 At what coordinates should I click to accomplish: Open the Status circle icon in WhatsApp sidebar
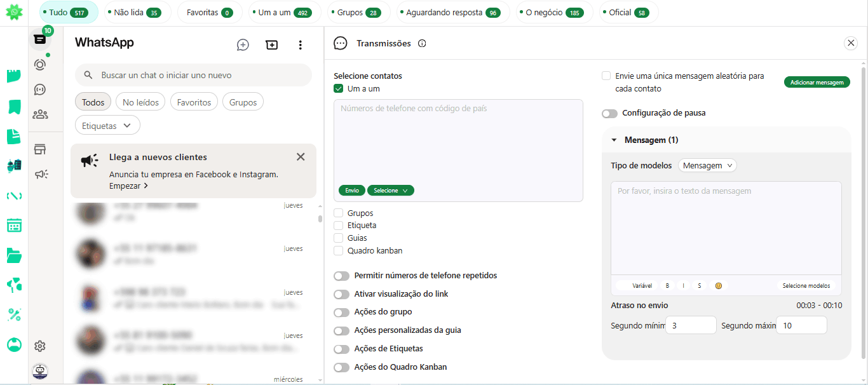[x=40, y=64]
